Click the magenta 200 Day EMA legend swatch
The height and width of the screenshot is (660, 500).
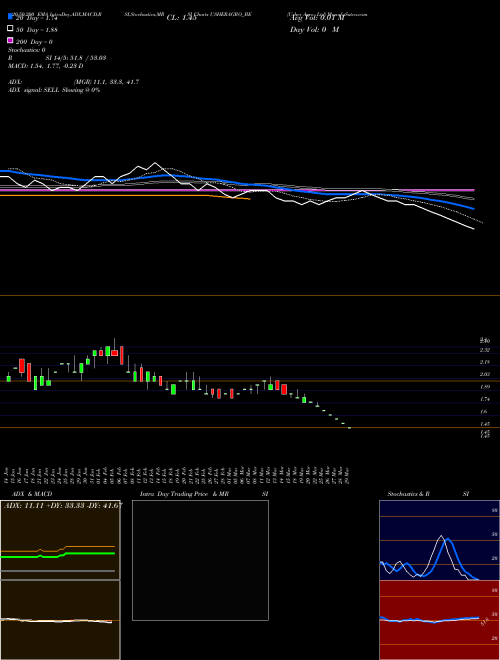[x=10, y=40]
